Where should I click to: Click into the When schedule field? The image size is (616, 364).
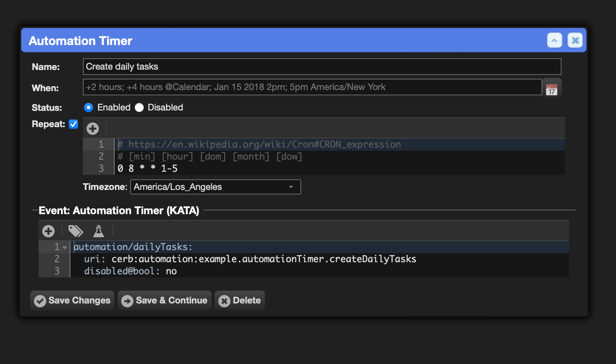[x=313, y=87]
